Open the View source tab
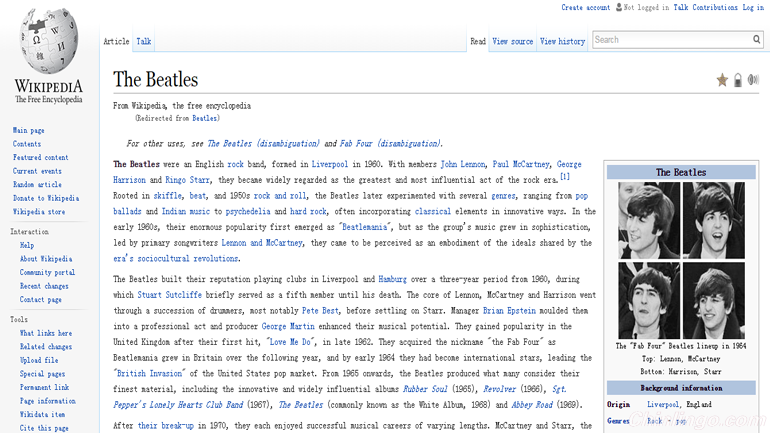The height and width of the screenshot is (433, 770). [513, 42]
